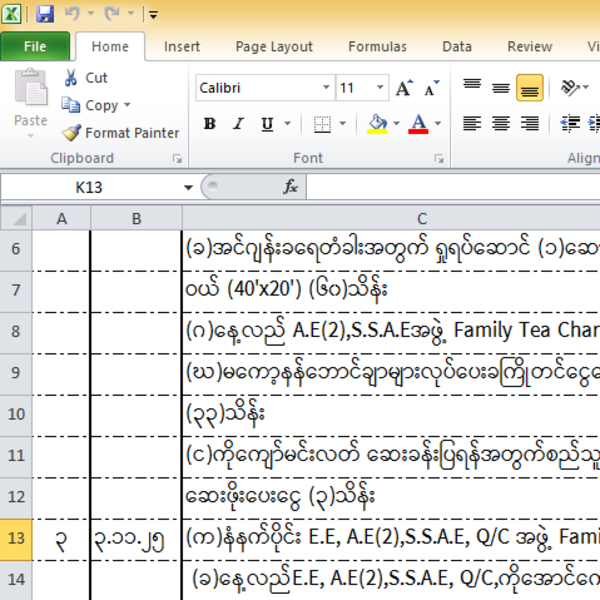
Task: Toggle Bottom Align for cell content
Action: (530, 89)
